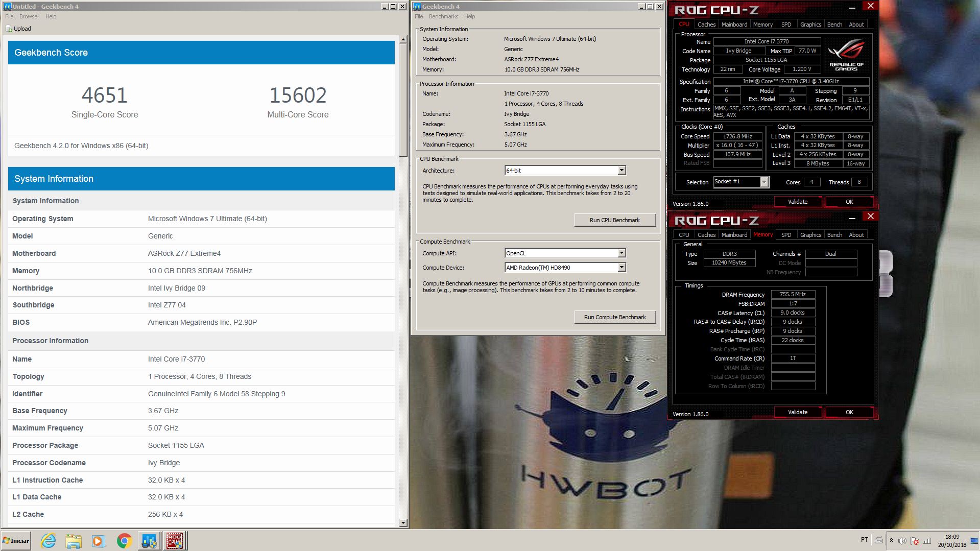
Task: Switch to Memory tab in upper CPU-Z
Action: click(763, 25)
